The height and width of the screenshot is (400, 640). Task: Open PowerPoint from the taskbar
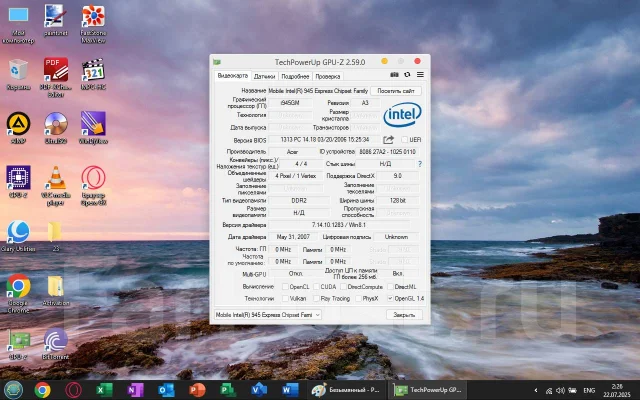pos(197,390)
